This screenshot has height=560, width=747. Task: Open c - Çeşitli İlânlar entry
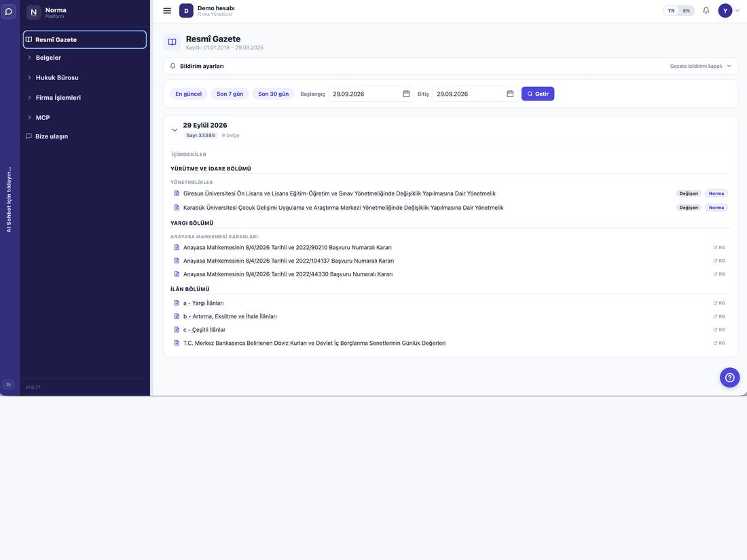click(x=204, y=330)
